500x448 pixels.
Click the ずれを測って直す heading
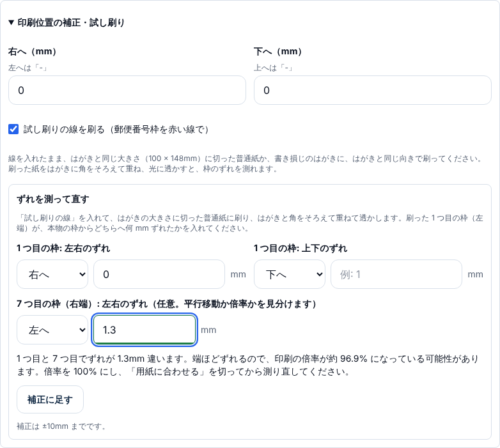(x=53, y=199)
